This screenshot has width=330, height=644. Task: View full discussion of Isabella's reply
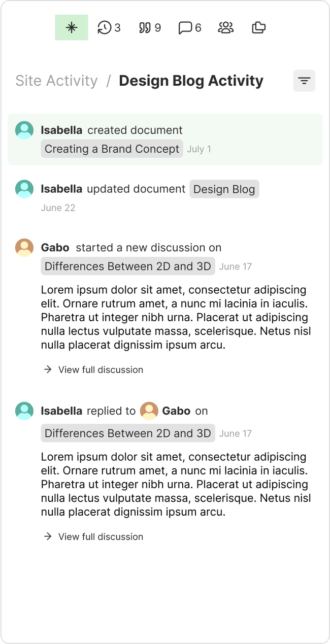pyautogui.click(x=101, y=536)
